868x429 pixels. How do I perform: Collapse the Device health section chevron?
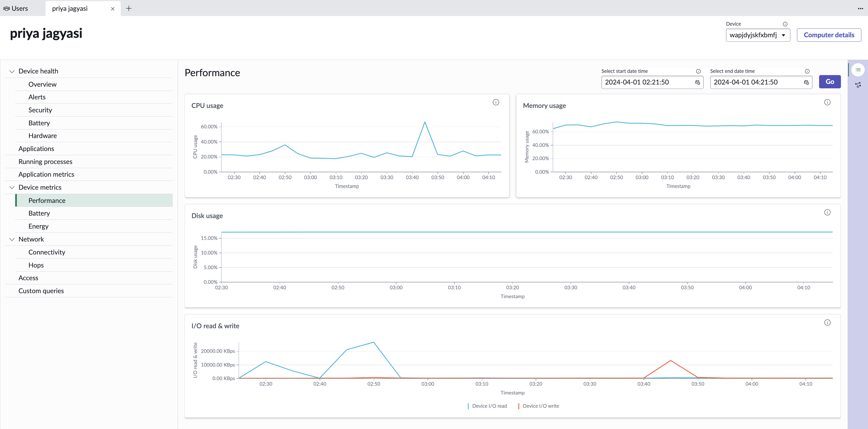coord(12,71)
